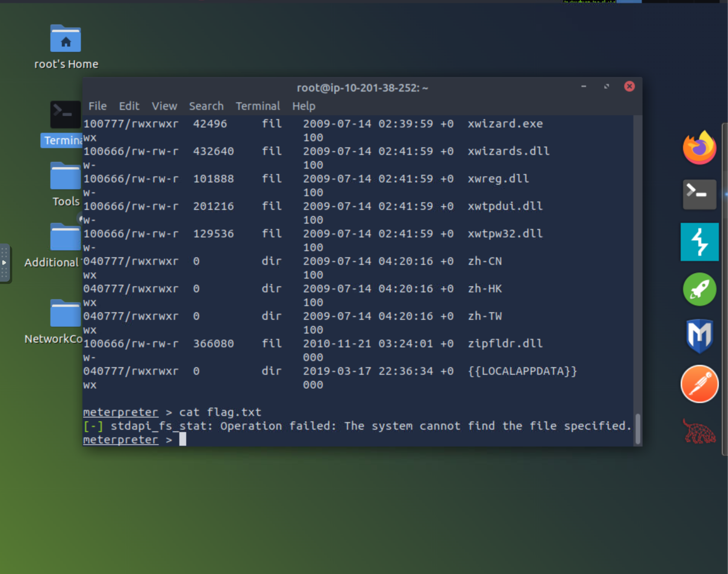
Task: Click the {{LOCALAPPDATA}} directory name
Action: [522, 371]
